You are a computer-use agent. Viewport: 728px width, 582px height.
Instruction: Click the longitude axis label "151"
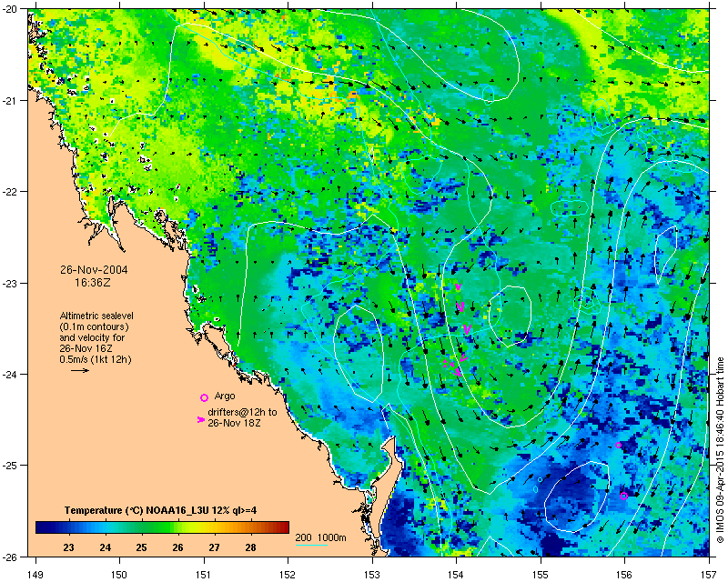pyautogui.click(x=204, y=575)
